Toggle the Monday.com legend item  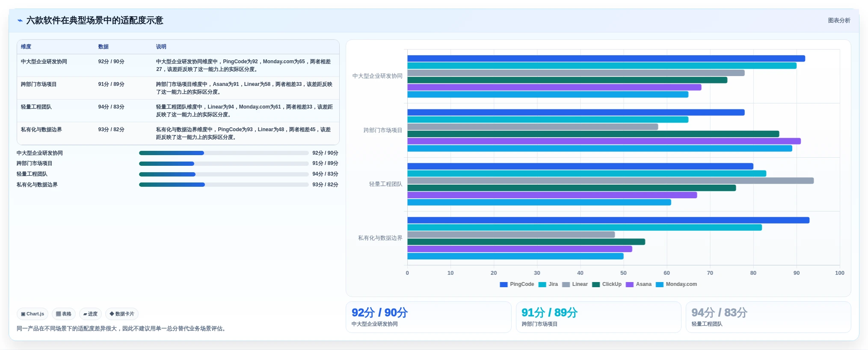pos(676,284)
